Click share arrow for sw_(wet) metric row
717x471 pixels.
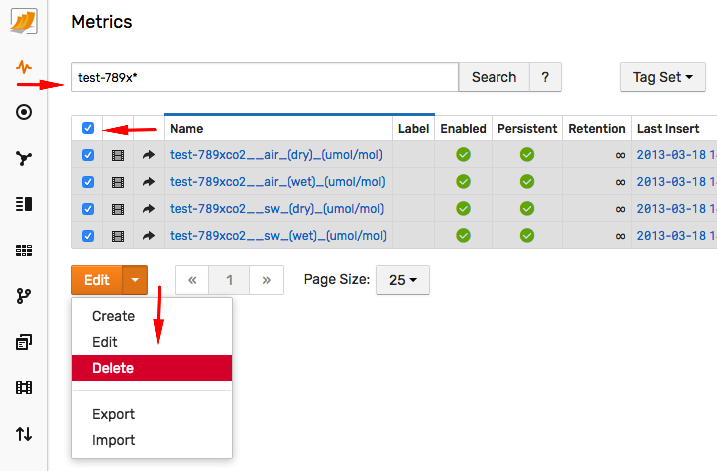149,236
